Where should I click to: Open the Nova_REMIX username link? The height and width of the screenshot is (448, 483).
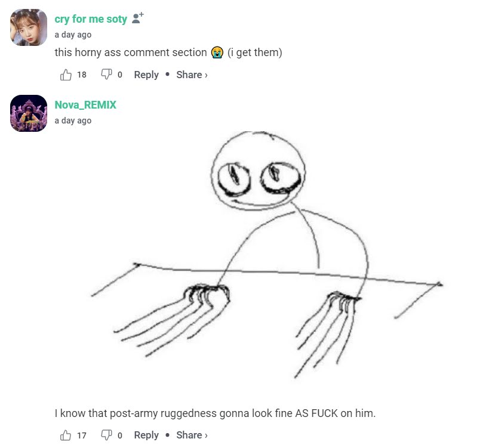(x=85, y=105)
